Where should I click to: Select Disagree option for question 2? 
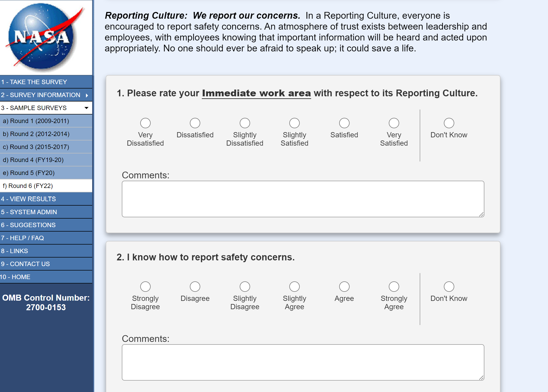point(195,287)
